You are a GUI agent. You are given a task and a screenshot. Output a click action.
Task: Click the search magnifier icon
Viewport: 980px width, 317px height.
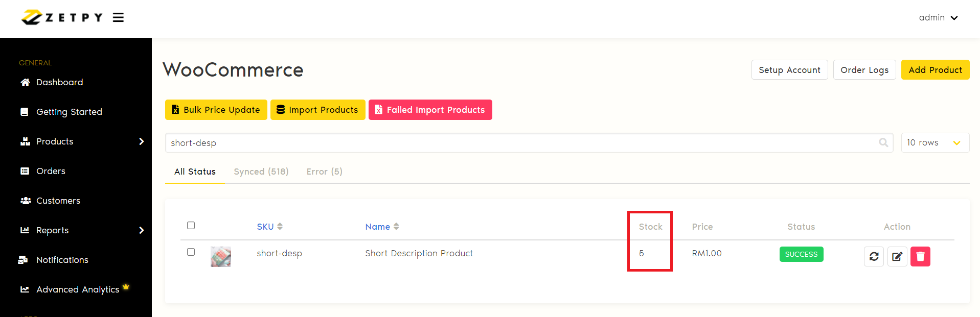[x=883, y=143]
